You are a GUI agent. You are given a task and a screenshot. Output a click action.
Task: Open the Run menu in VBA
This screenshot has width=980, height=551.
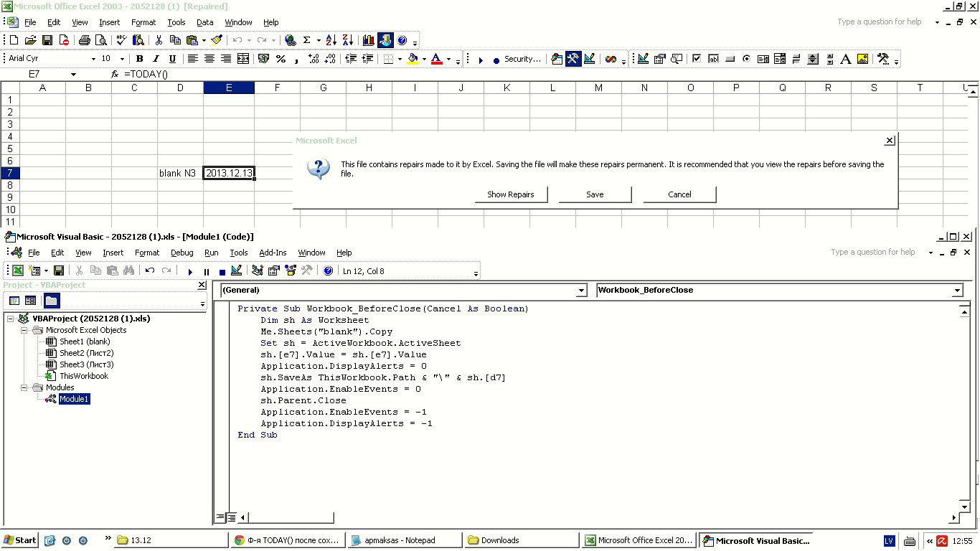point(212,253)
